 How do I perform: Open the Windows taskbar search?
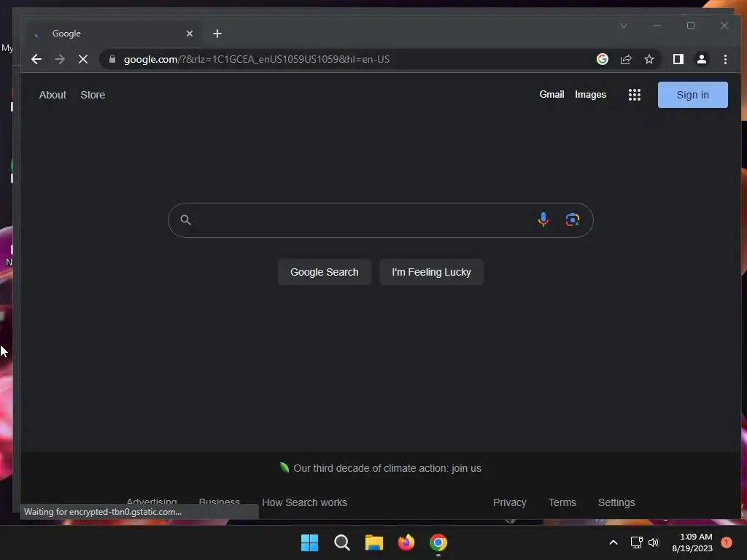click(341, 542)
